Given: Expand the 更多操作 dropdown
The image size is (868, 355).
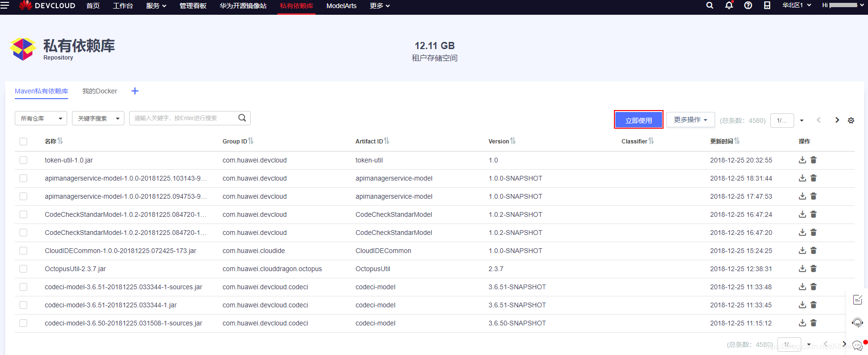Looking at the screenshot, I should point(691,120).
